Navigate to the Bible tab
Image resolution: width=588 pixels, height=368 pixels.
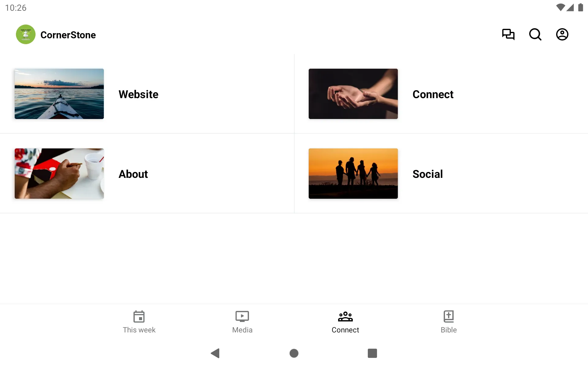[448, 321]
